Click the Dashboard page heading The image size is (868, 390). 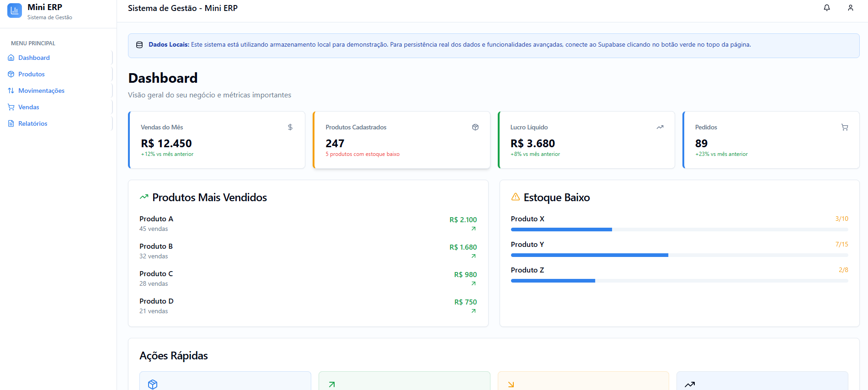(x=163, y=78)
